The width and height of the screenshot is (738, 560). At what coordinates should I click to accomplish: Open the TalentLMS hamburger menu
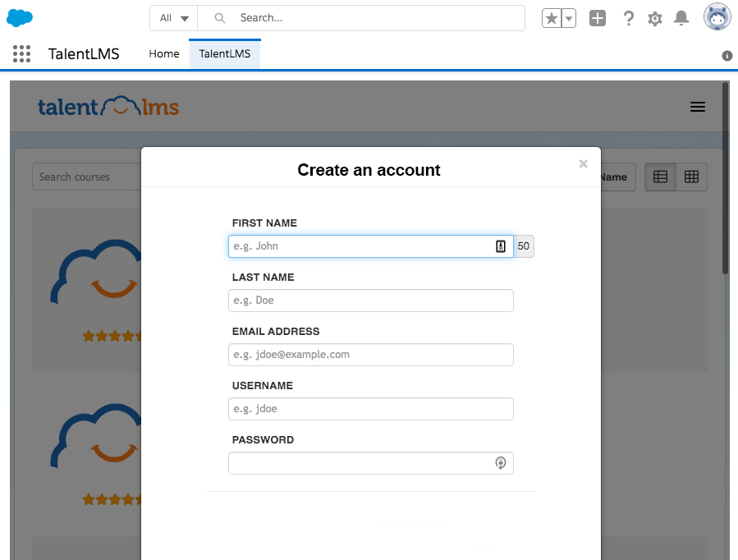[698, 107]
